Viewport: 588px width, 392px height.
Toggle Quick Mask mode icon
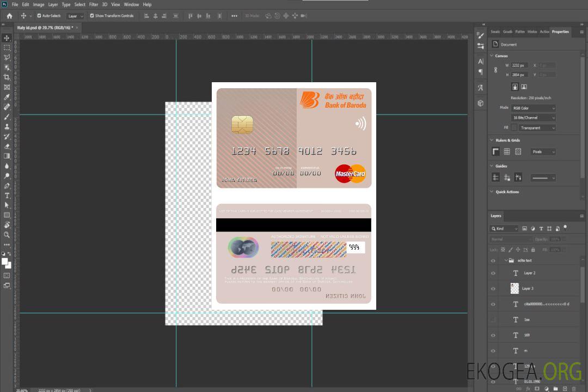pos(7,275)
